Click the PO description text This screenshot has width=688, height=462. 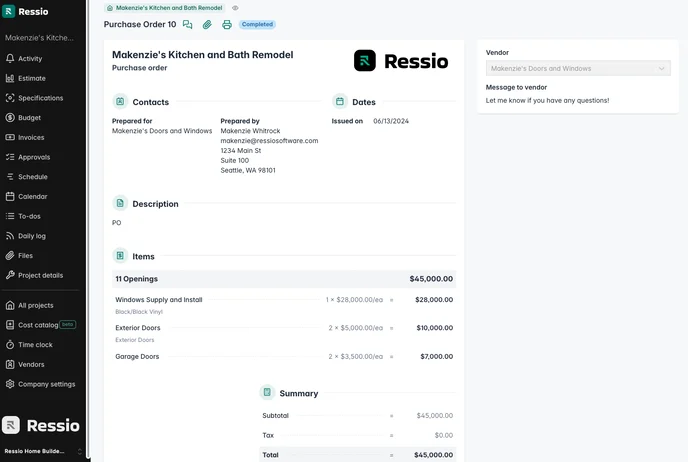coord(117,223)
